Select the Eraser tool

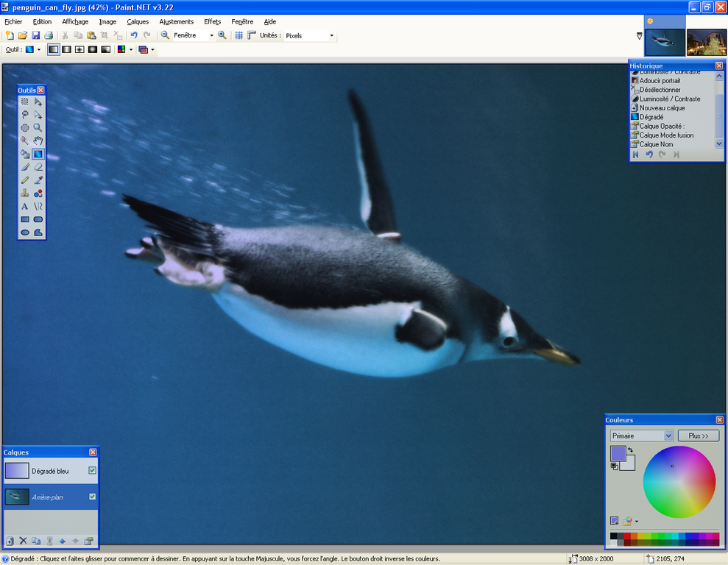(38, 166)
